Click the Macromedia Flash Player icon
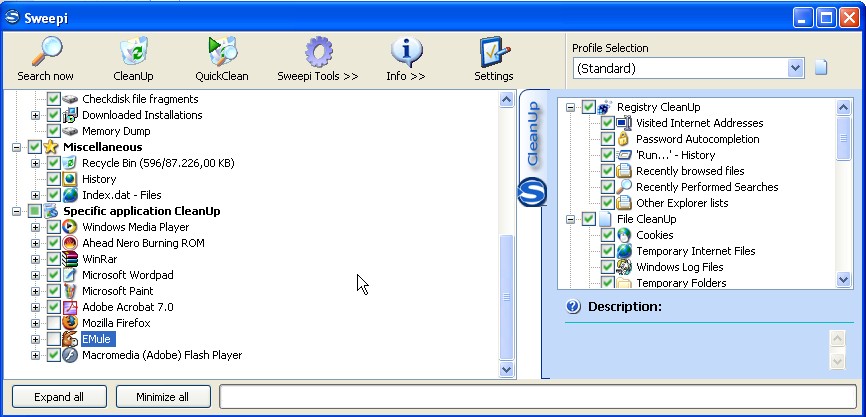The height and width of the screenshot is (417, 866). (70, 355)
